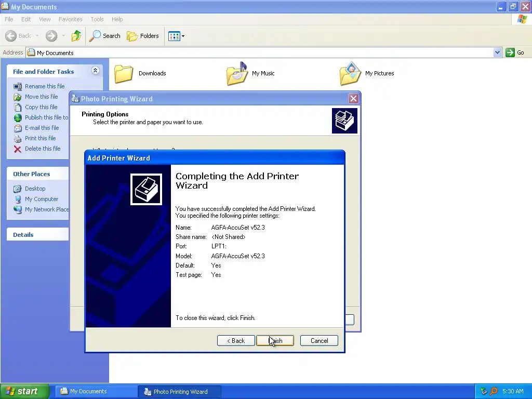
Task: Go up one folder level
Action: pyautogui.click(x=76, y=36)
